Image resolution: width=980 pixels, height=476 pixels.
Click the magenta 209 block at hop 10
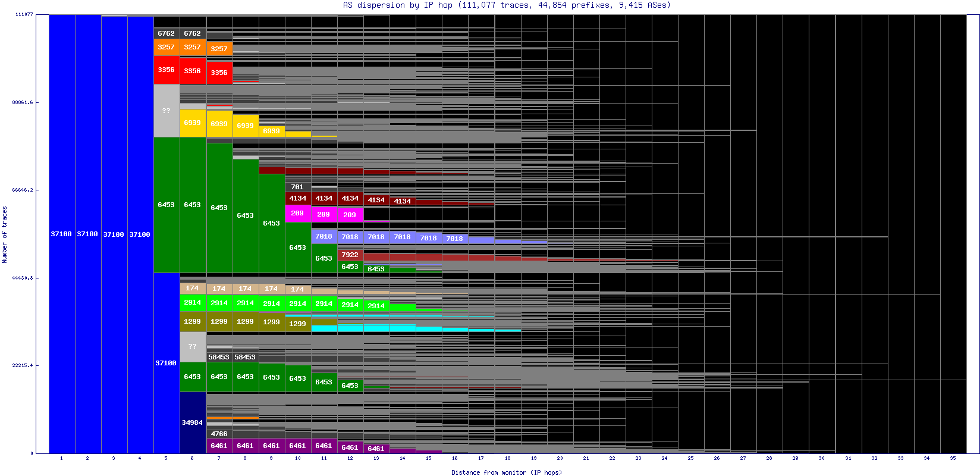(297, 214)
